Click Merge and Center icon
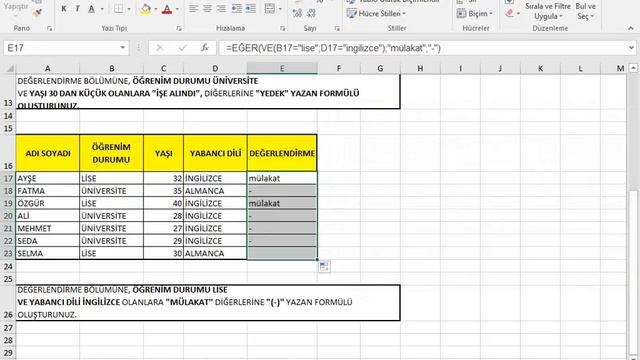The width and height of the screenshot is (640, 360). tap(270, 9)
